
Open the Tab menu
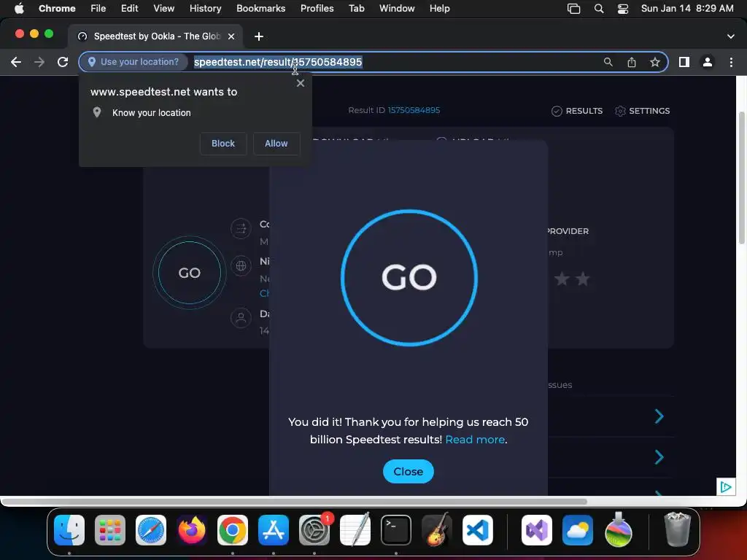coord(356,9)
